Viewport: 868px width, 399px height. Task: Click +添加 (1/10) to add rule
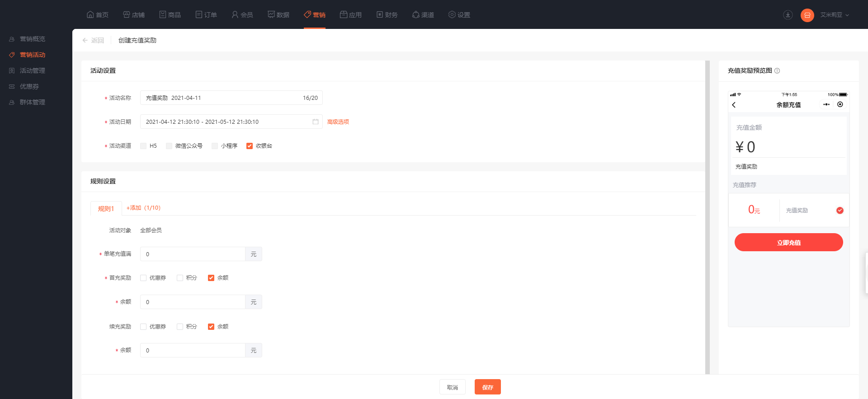(x=143, y=208)
